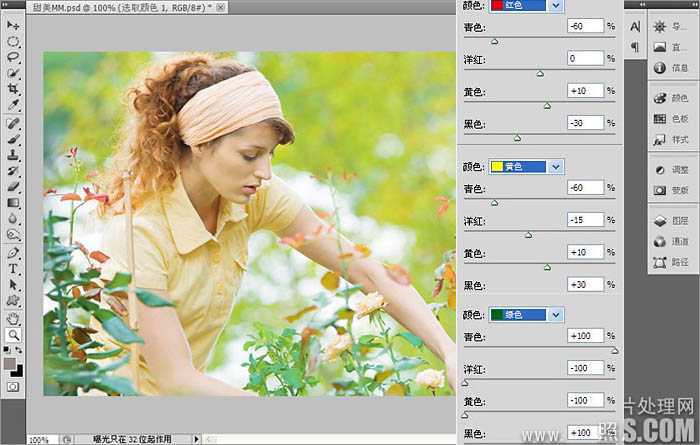
Task: Click the 红色 section 黄色 value field
Action: click(x=585, y=91)
